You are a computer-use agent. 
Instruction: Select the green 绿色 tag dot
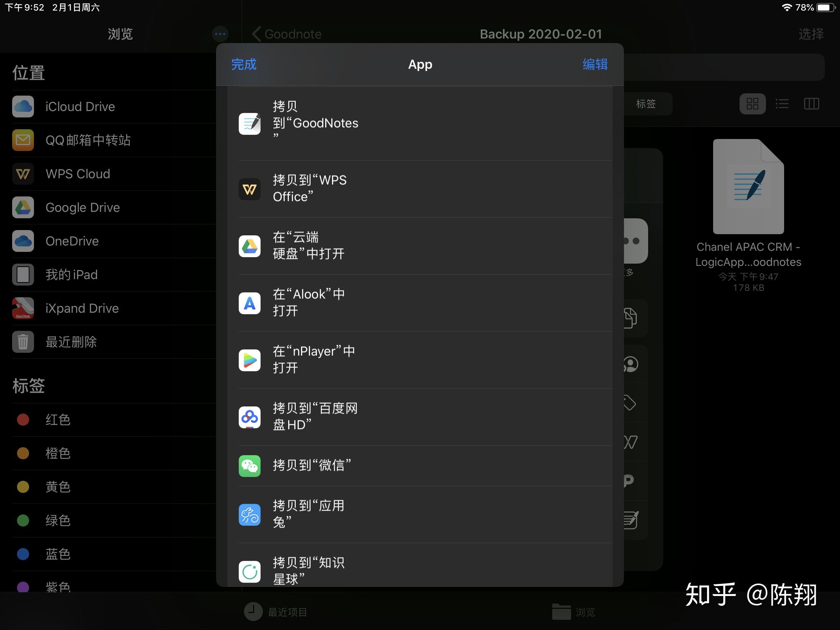tap(23, 520)
